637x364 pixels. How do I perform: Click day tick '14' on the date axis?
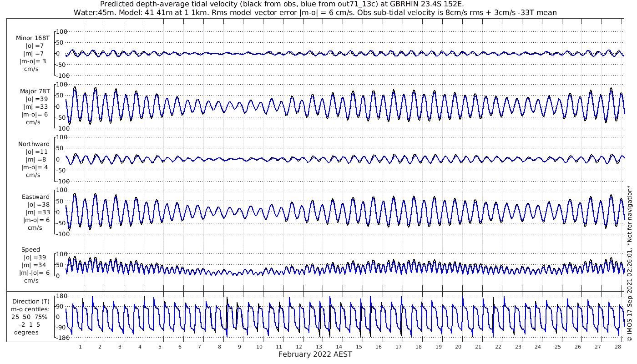tap(339, 346)
